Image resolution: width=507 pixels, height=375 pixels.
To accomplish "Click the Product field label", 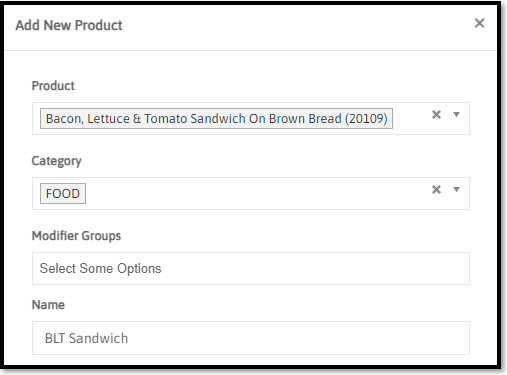I will click(x=53, y=86).
